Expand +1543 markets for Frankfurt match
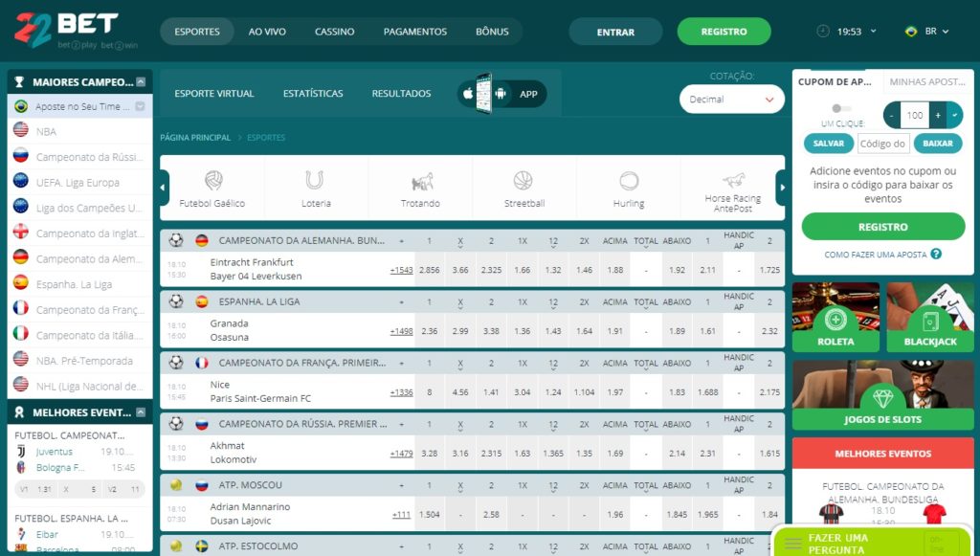The height and width of the screenshot is (556, 980). click(401, 270)
